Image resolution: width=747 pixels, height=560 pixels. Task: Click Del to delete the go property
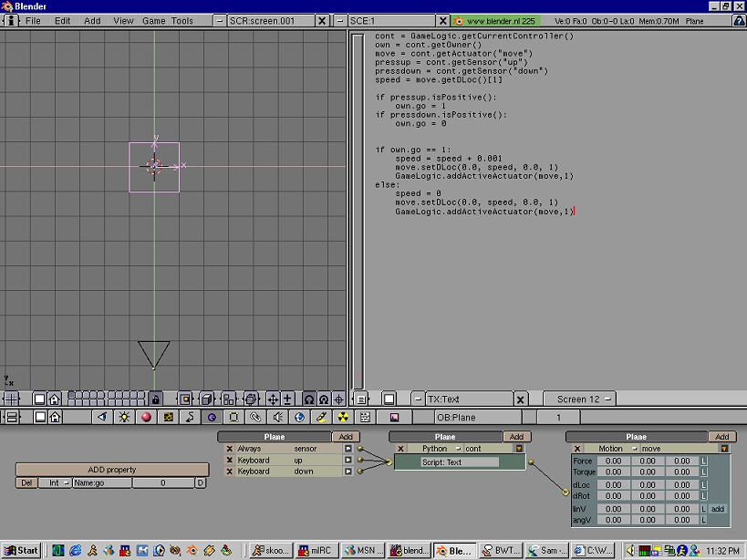pos(26,482)
